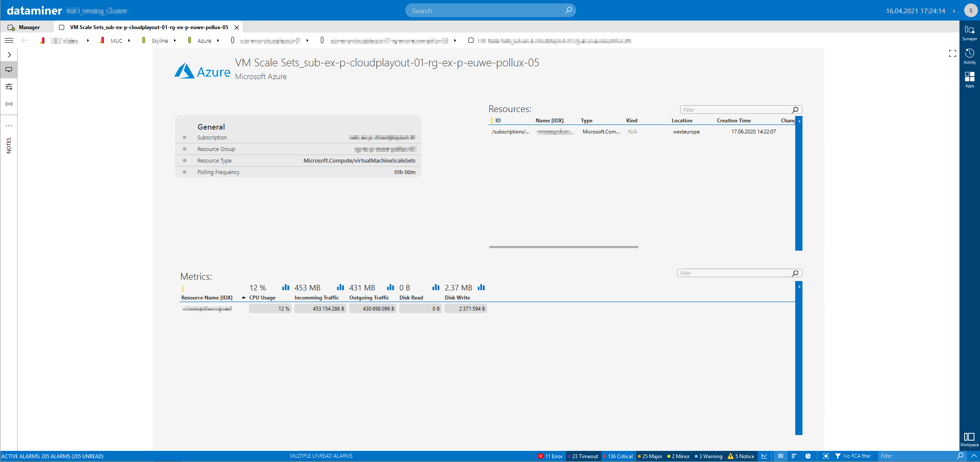Screen dimensions: 980x462
Task: Go back with the navigation arrow
Action: pos(24,41)
